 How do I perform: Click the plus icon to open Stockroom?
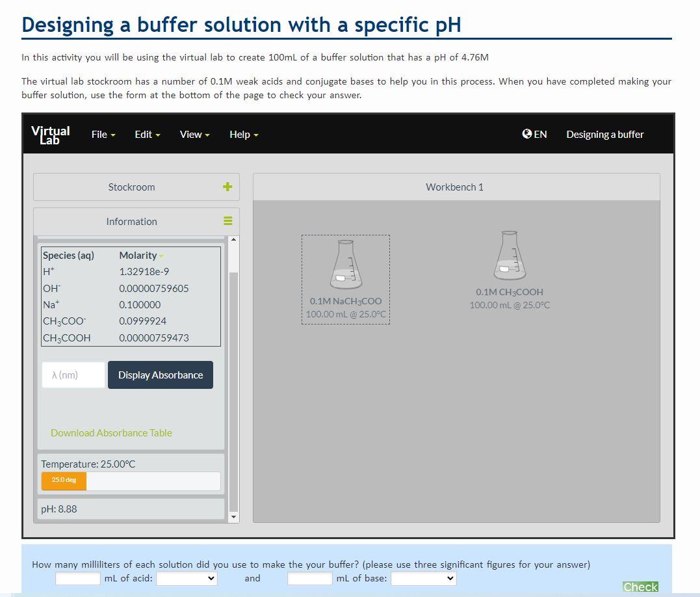tap(227, 187)
